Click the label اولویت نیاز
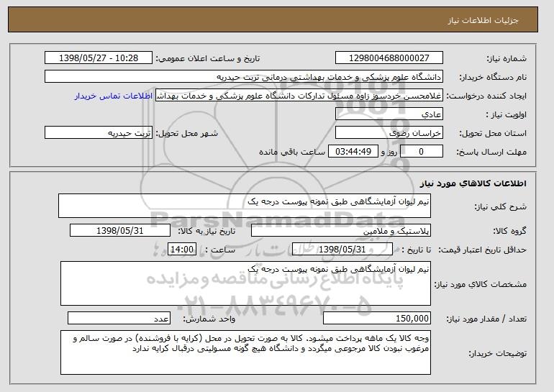 coord(506,114)
